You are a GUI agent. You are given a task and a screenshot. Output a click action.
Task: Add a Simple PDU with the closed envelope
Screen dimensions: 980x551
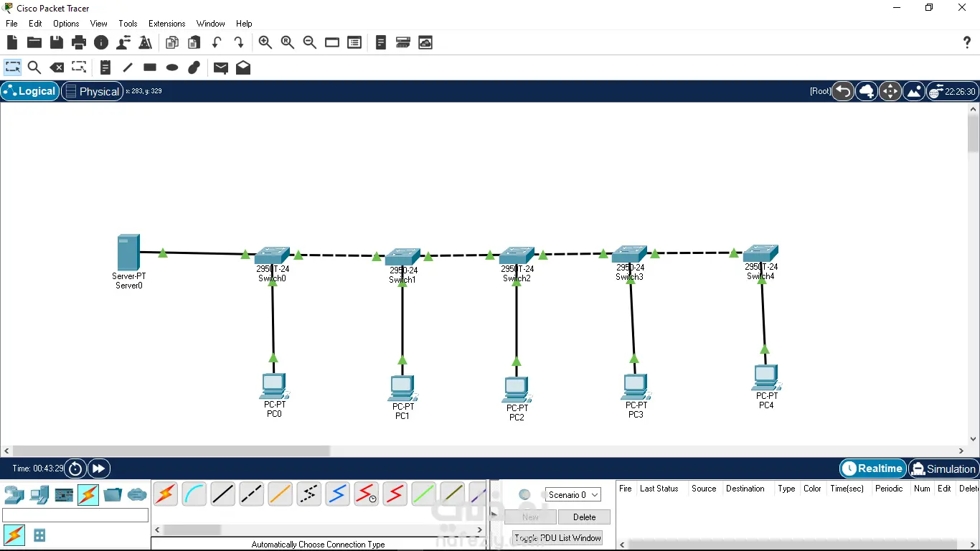pos(221,67)
